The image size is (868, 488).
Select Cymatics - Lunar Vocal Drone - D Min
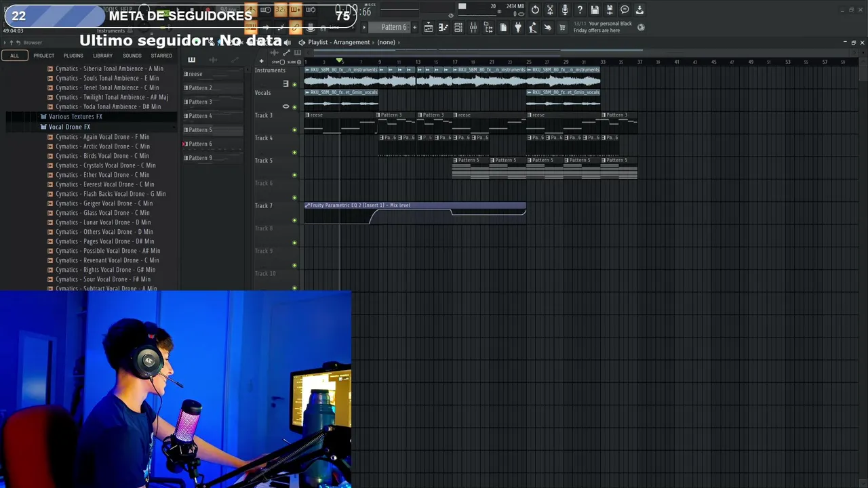click(x=103, y=222)
